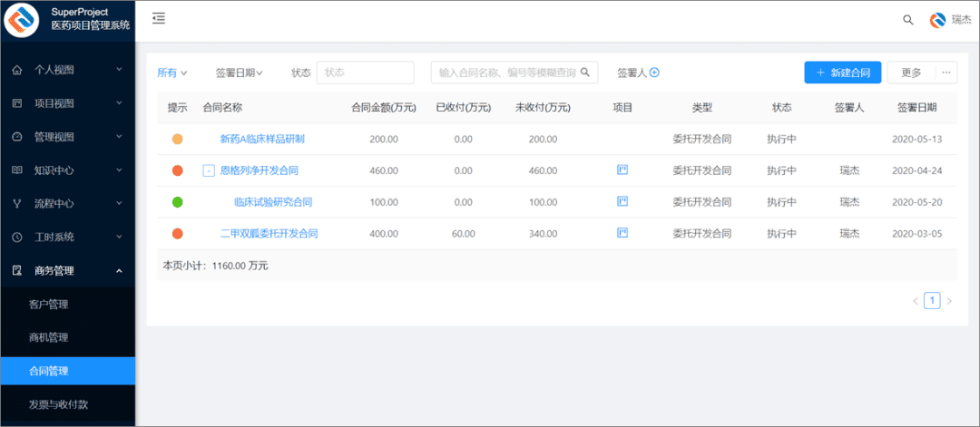This screenshot has height=427, width=980.
Task: Open the 新药A临床样品研制 contract link
Action: click(x=262, y=140)
